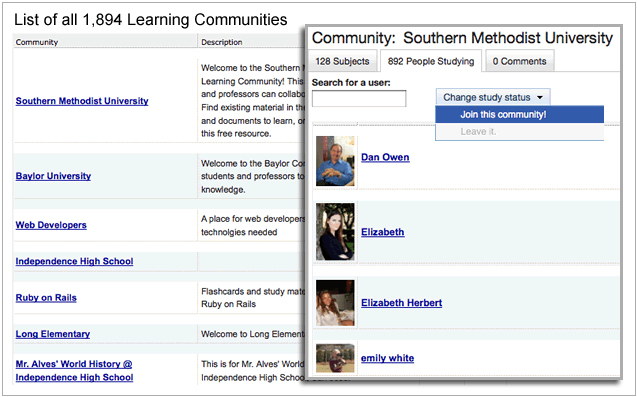
Task: Click the Mr. Alves' World description text
Action: tap(252, 371)
